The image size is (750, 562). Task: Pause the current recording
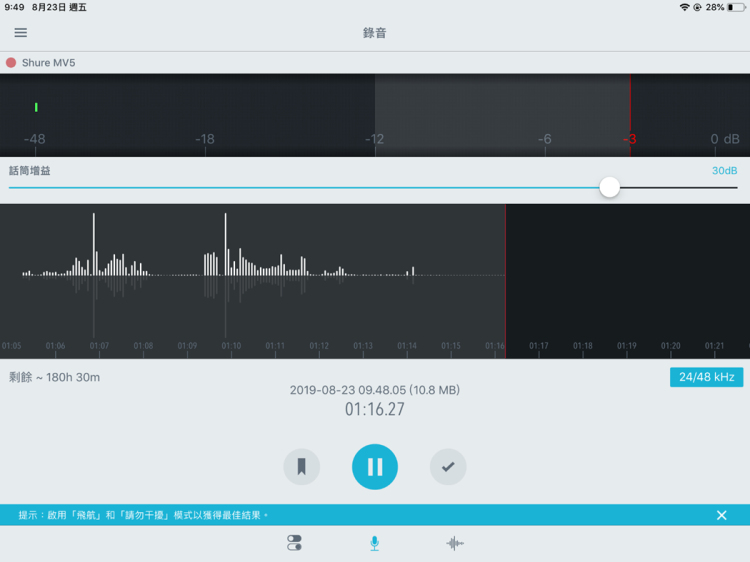[x=375, y=466]
